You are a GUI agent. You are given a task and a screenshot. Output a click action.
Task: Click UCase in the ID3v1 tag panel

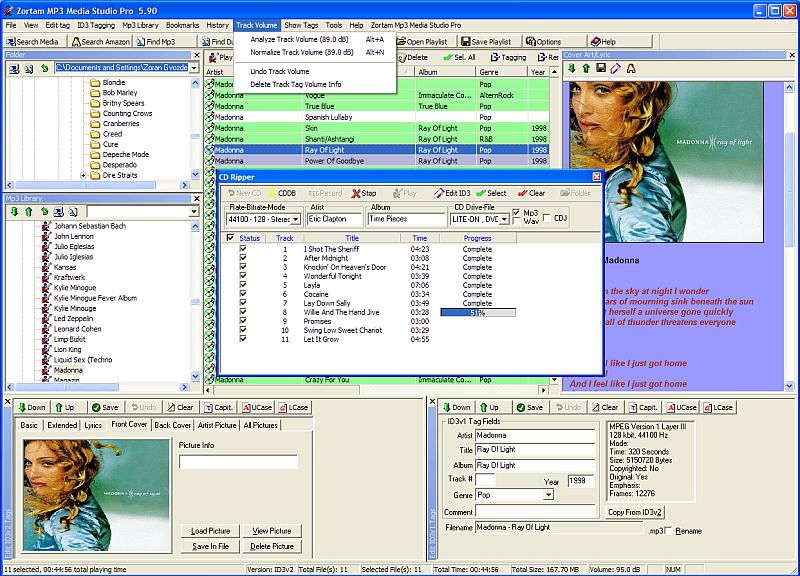pyautogui.click(x=682, y=407)
